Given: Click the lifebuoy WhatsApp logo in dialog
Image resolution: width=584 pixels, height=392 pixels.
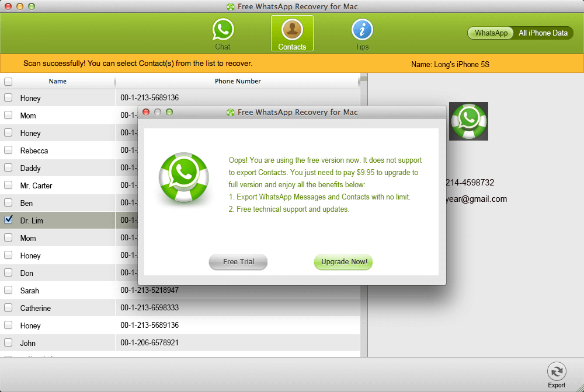Looking at the screenshot, I should click(184, 177).
